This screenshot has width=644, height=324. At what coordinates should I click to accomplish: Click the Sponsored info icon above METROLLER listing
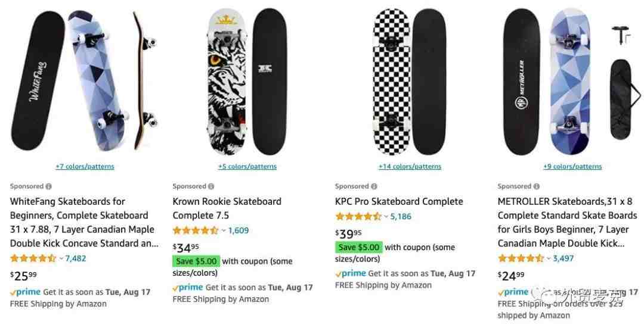pyautogui.click(x=537, y=186)
